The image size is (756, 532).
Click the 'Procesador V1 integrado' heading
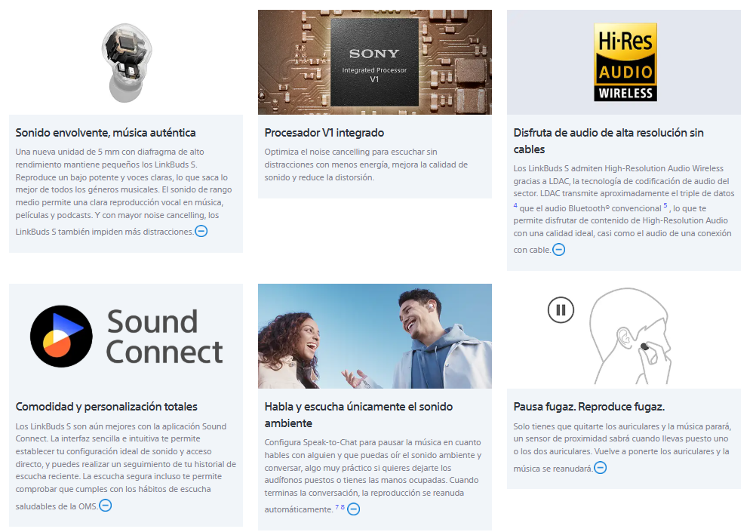[x=324, y=133]
